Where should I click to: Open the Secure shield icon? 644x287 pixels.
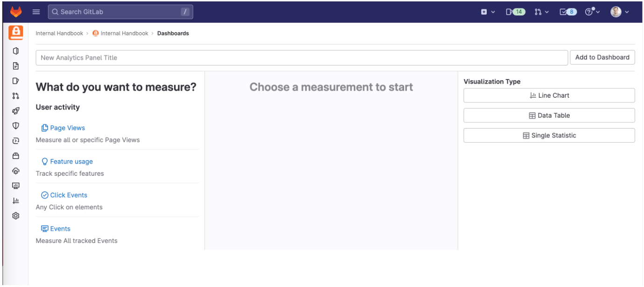(x=15, y=126)
